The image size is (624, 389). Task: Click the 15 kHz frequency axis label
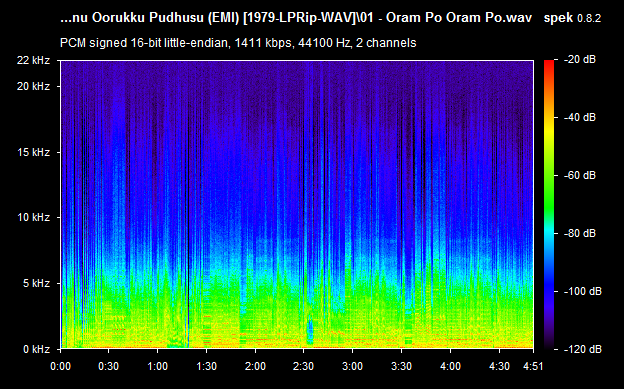click(33, 152)
